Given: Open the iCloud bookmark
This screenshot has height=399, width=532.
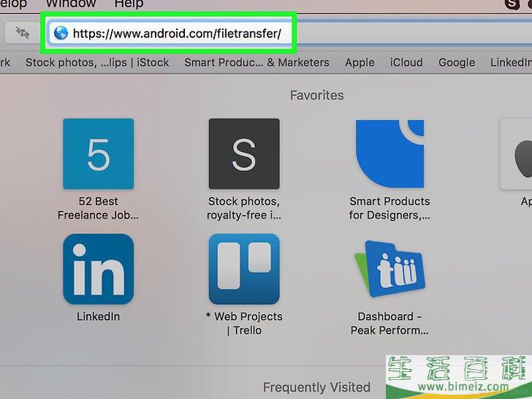Looking at the screenshot, I should click(x=406, y=62).
